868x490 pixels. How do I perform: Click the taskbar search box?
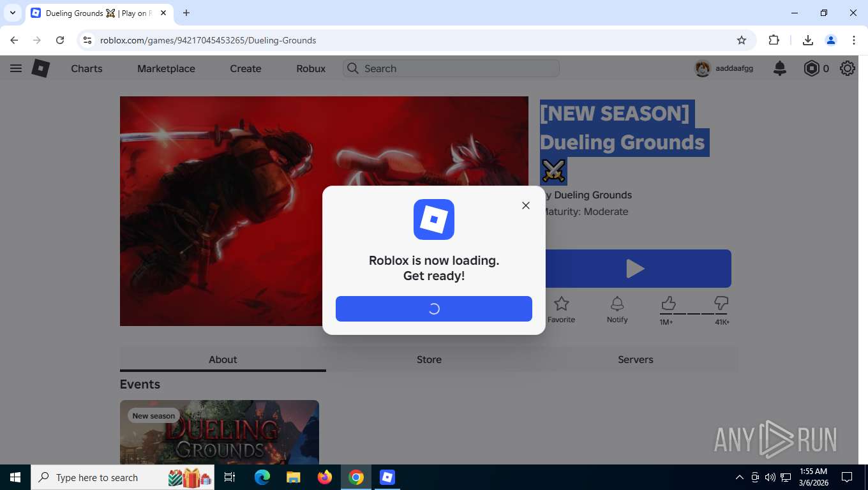click(123, 477)
